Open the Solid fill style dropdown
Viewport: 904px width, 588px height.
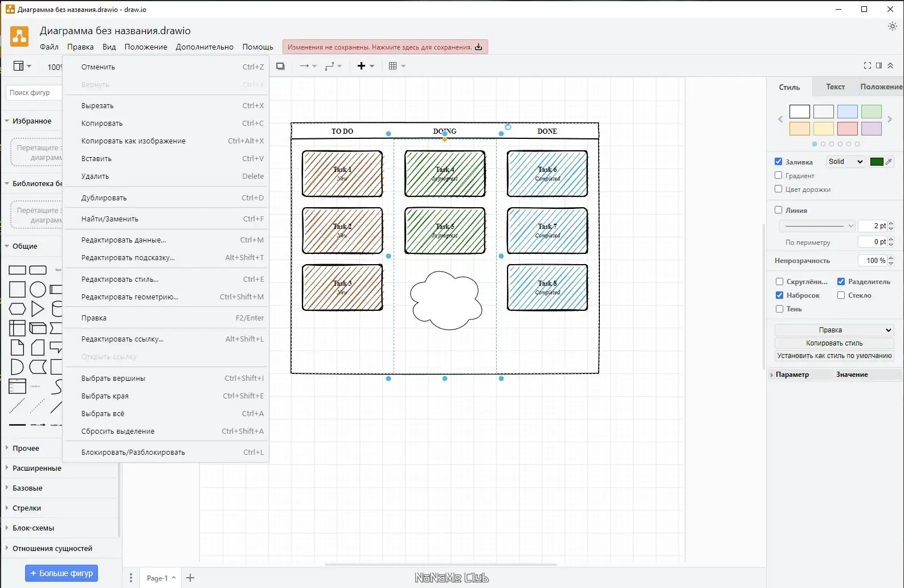tap(845, 162)
